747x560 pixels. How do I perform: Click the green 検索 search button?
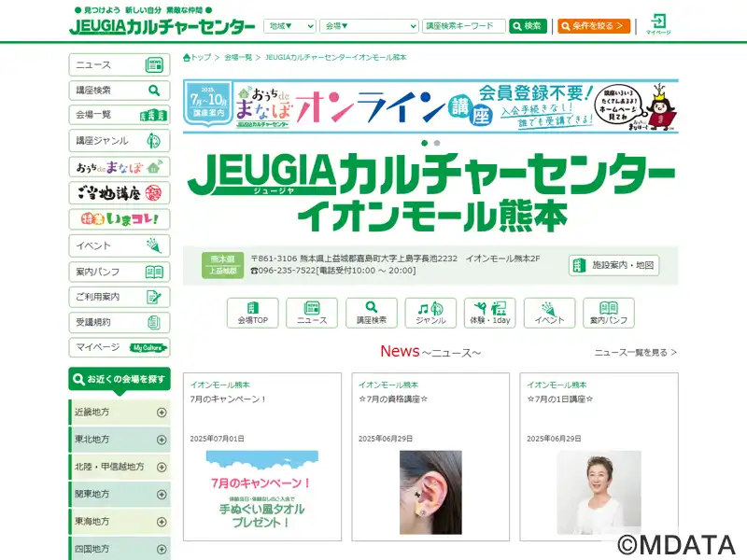[528, 26]
